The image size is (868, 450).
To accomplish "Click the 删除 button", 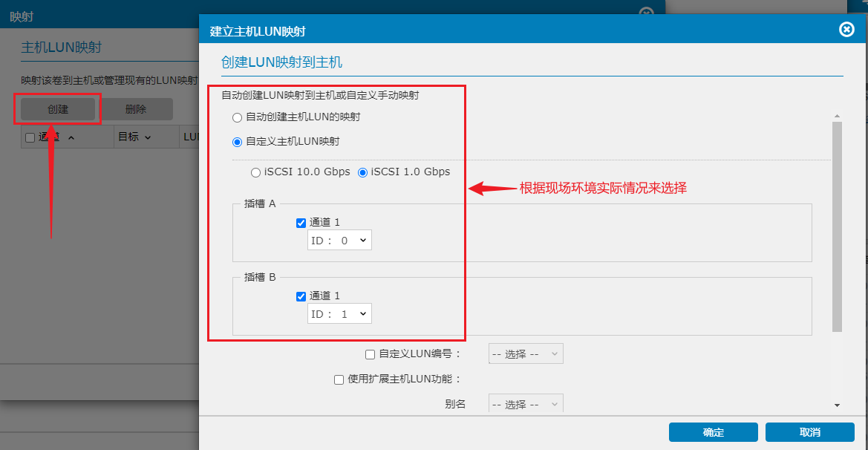I will click(136, 109).
